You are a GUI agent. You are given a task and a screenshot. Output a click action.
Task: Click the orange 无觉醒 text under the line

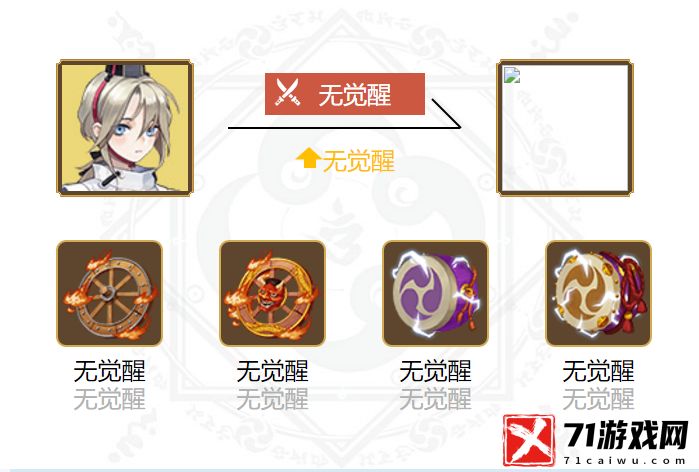pos(359,161)
